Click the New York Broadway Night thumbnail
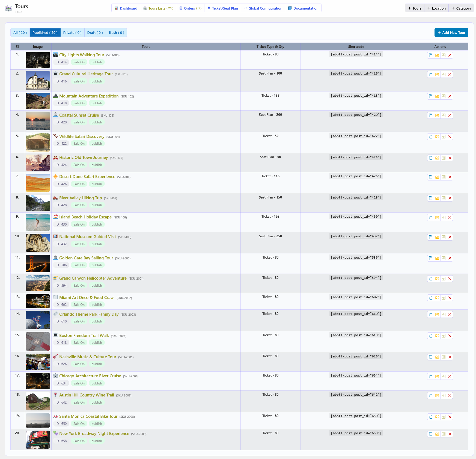 (38, 440)
